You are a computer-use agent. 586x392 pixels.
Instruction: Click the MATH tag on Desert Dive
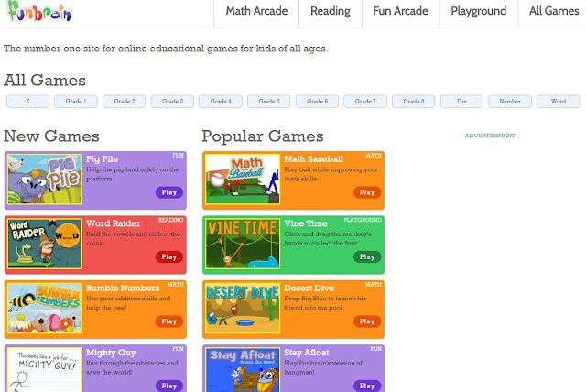pos(374,285)
